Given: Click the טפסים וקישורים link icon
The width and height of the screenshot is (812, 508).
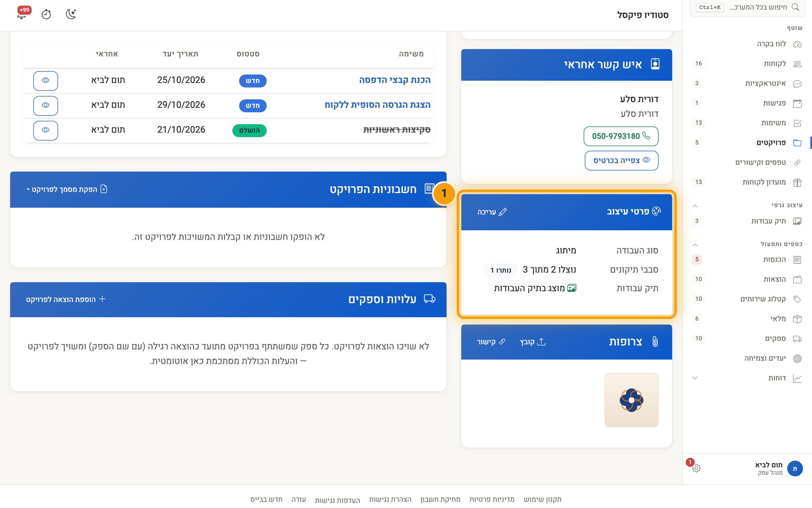Looking at the screenshot, I should 797,163.
